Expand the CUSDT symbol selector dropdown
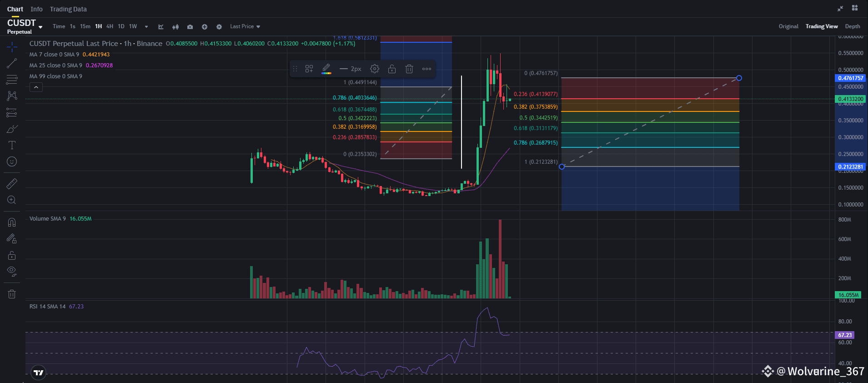 click(x=40, y=27)
